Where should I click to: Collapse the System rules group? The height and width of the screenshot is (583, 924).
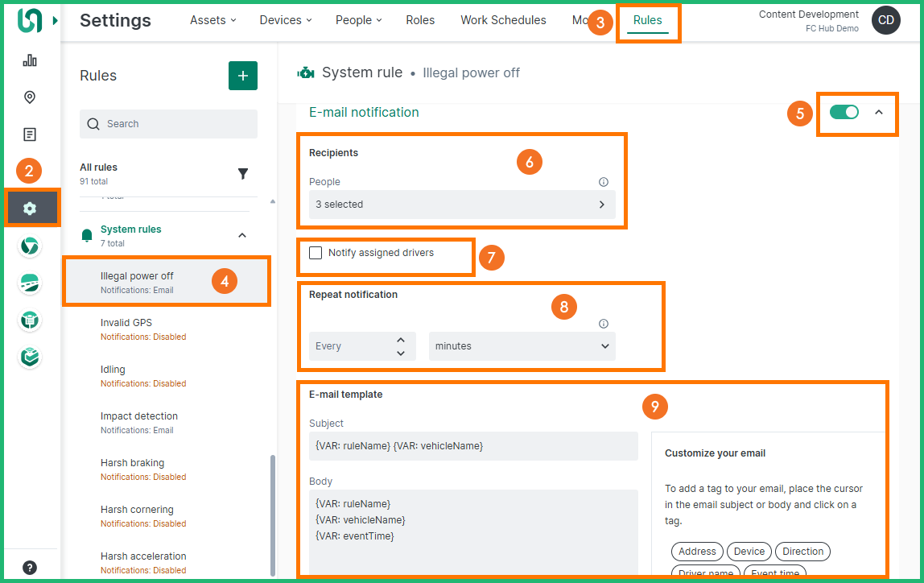[242, 235]
